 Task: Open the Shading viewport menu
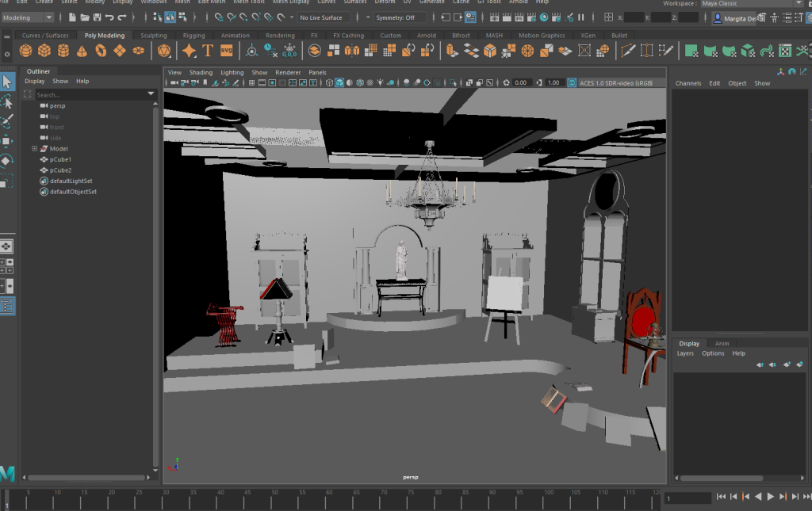click(201, 72)
